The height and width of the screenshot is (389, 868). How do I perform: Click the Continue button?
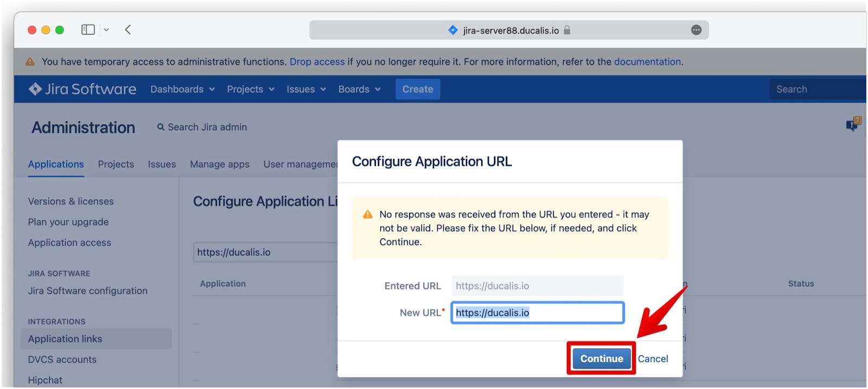[x=602, y=359]
